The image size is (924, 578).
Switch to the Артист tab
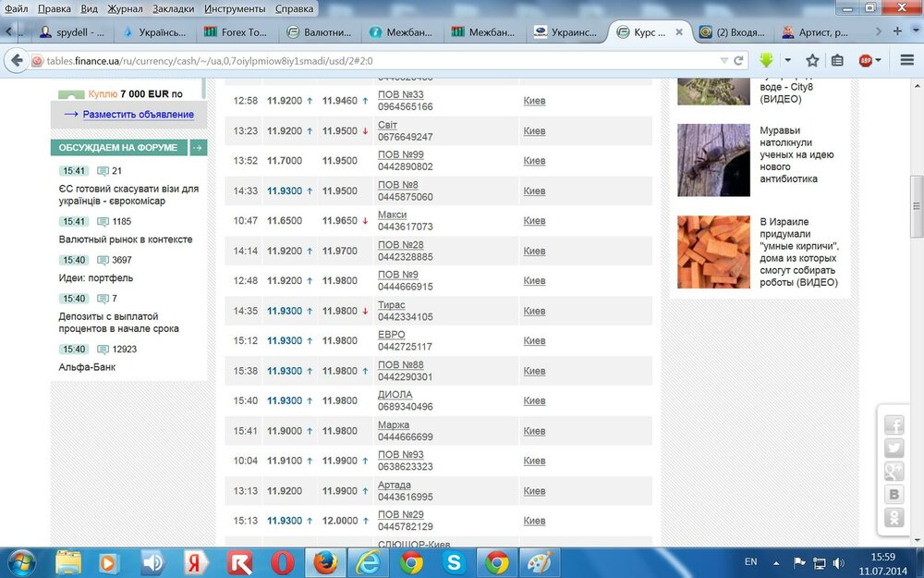pyautogui.click(x=816, y=31)
